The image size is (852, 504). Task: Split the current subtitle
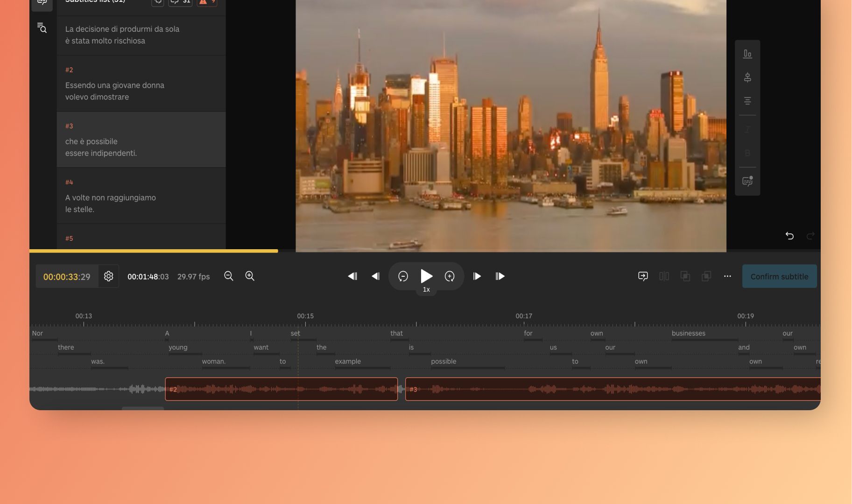coord(664,276)
